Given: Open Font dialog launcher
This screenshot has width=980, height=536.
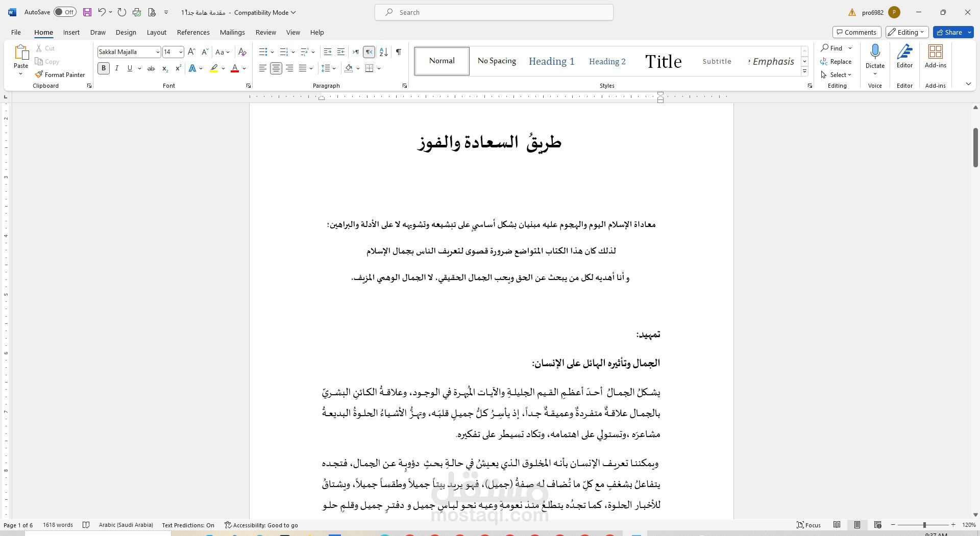Looking at the screenshot, I should coord(249,86).
